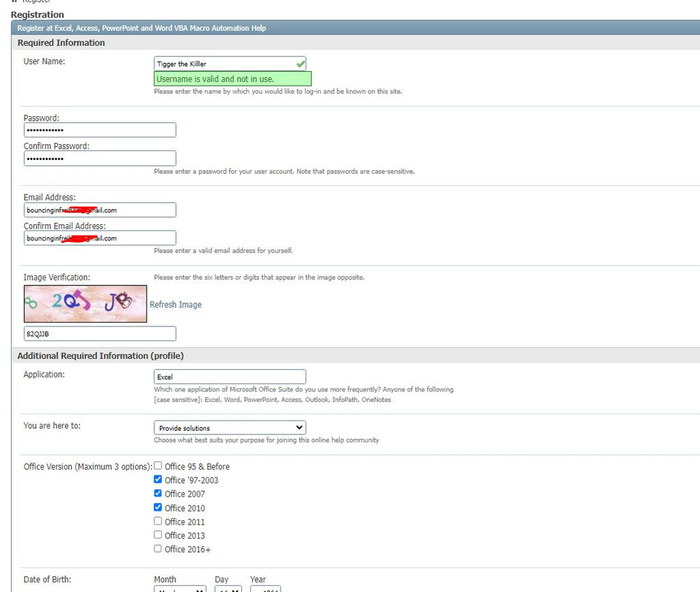Click the captcha verification image

coord(85,303)
